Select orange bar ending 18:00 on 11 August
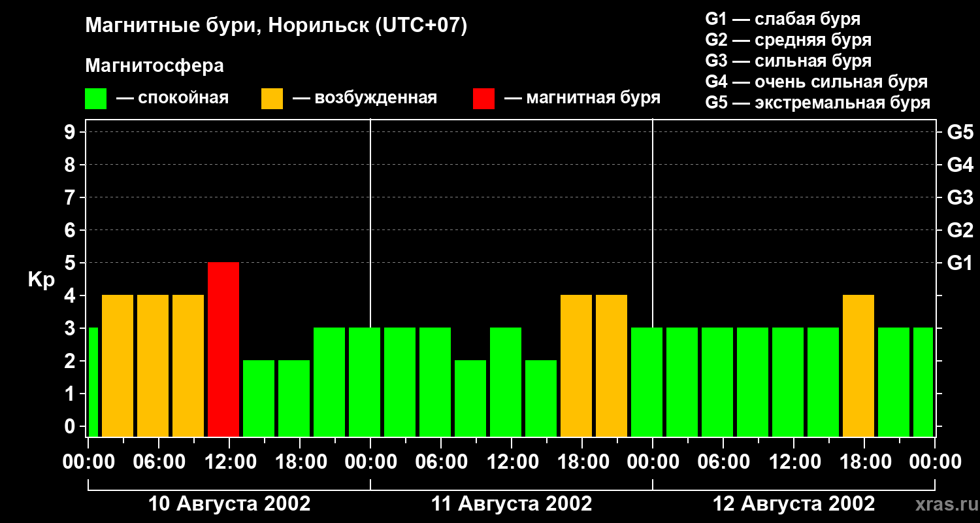The height and width of the screenshot is (523, 980). (576, 366)
